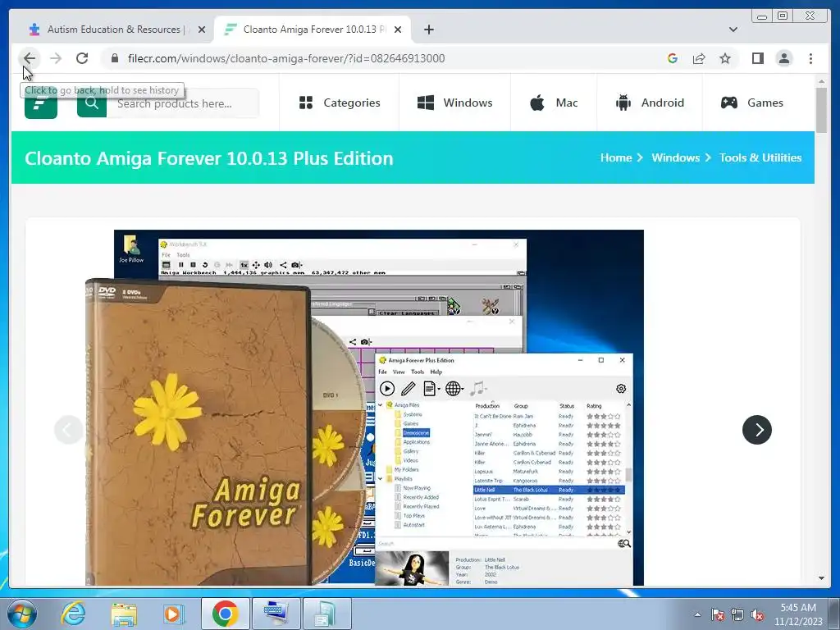
Task: Click the page vertical scrollbar thumb
Action: tap(821, 109)
